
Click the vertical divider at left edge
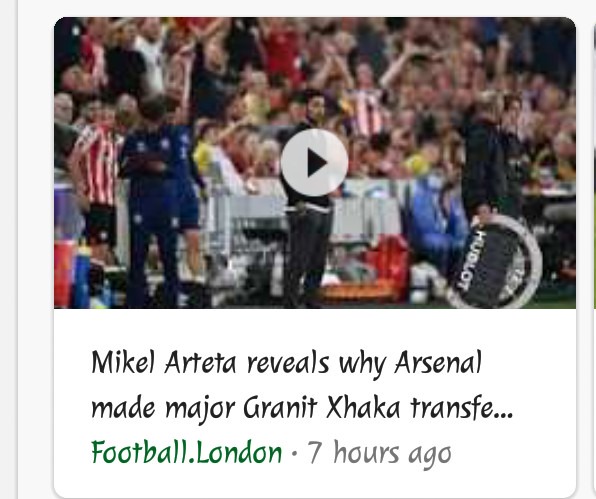(17, 249)
